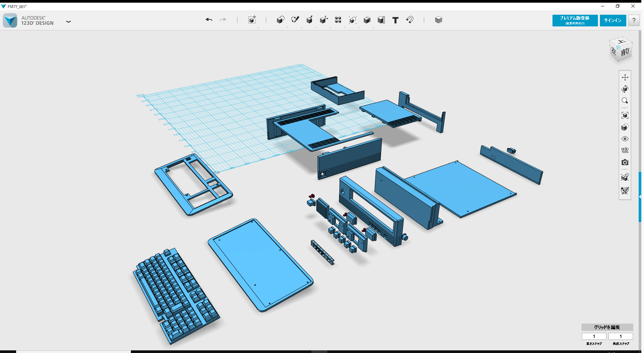644x353 pixels.
Task: Select the Measure tool
Action: pos(381,20)
